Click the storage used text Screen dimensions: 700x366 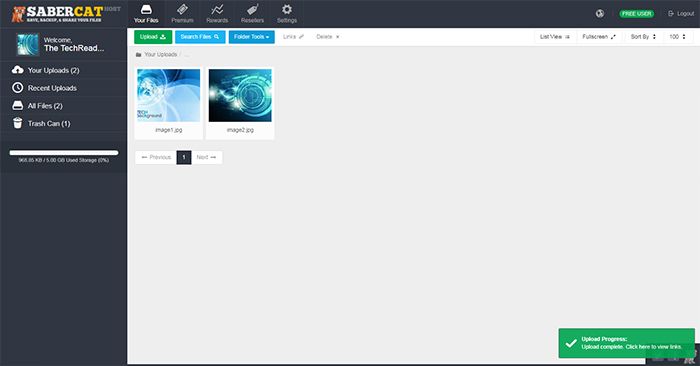click(x=64, y=160)
